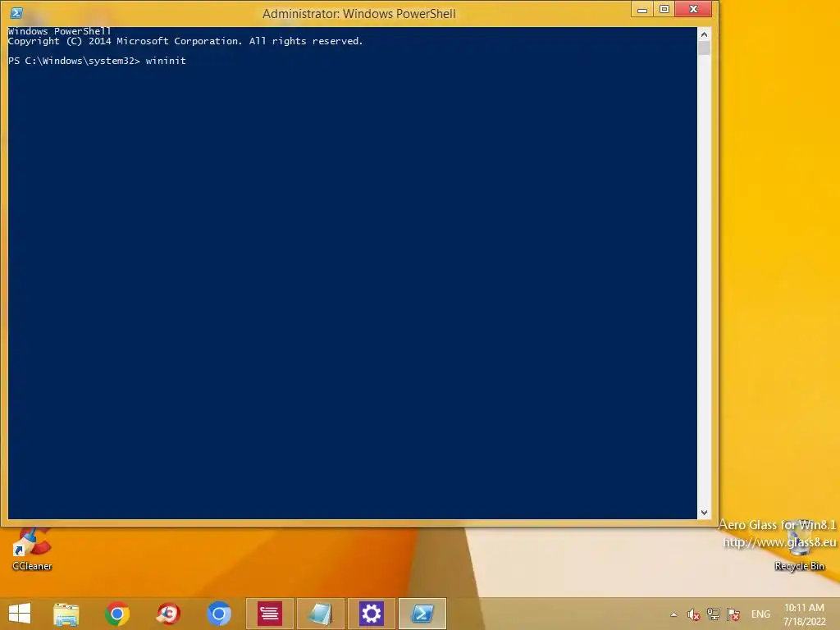Open the Windows Start button

pyautogui.click(x=20, y=614)
